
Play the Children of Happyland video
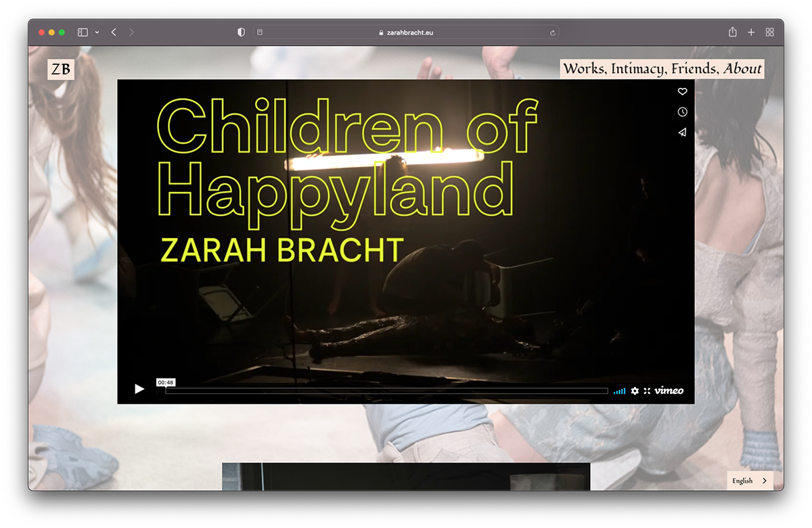point(139,389)
